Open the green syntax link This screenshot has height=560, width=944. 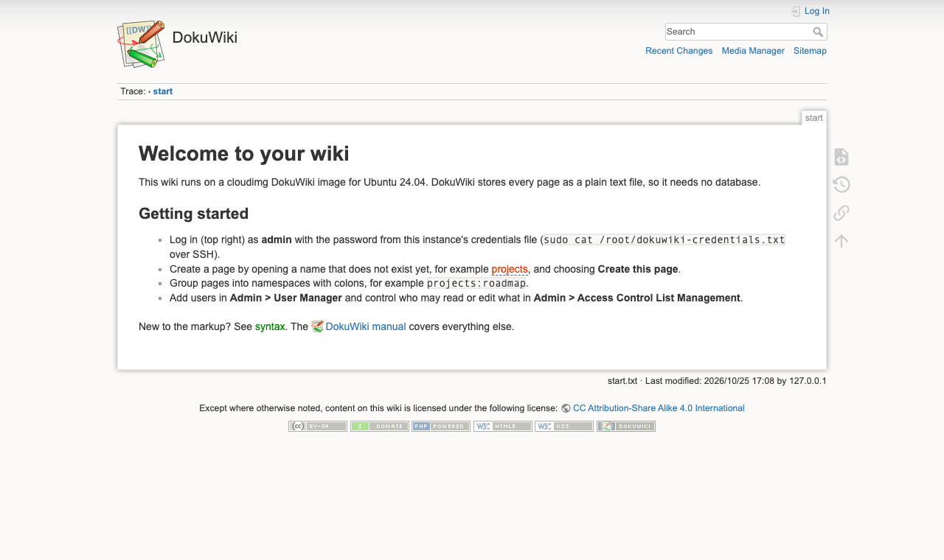coord(270,326)
